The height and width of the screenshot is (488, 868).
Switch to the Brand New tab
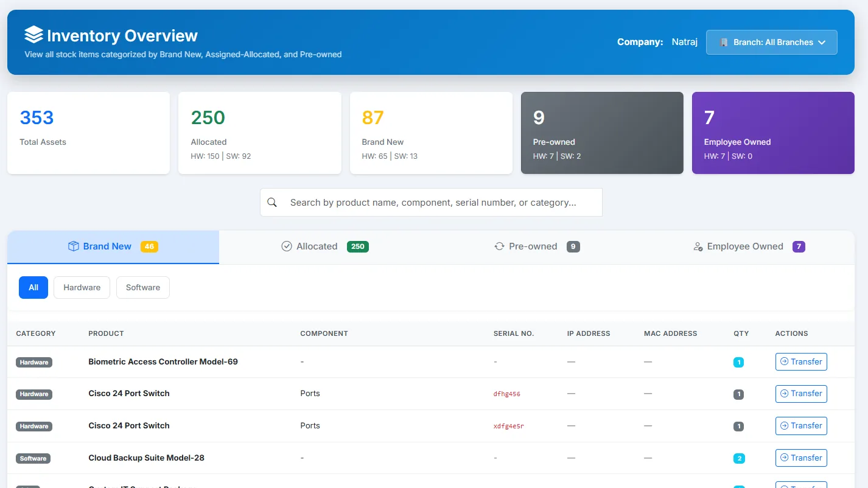[113, 247]
